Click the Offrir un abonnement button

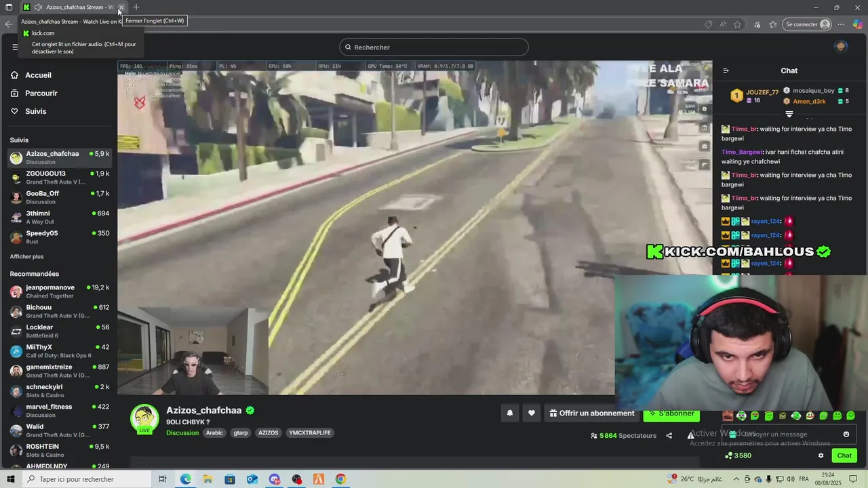point(592,413)
